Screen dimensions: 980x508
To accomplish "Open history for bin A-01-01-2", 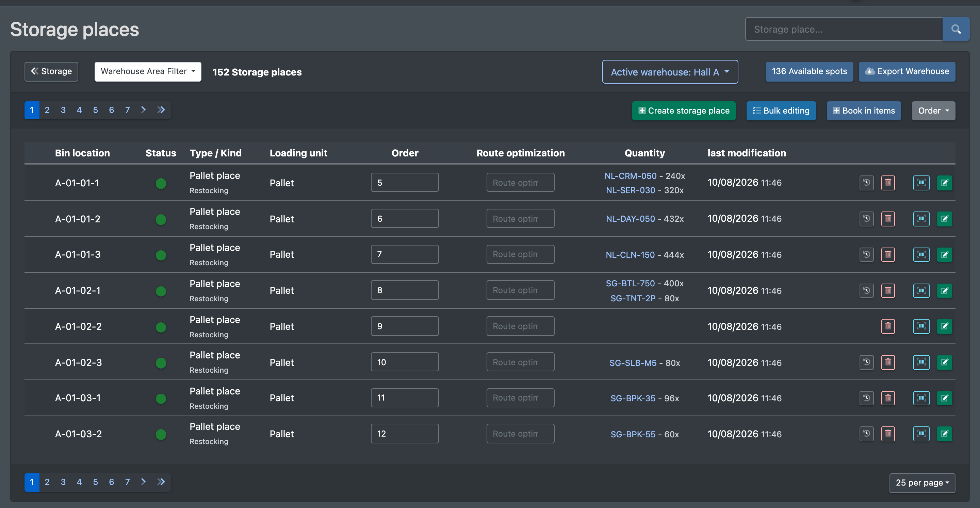I will pyautogui.click(x=866, y=219).
